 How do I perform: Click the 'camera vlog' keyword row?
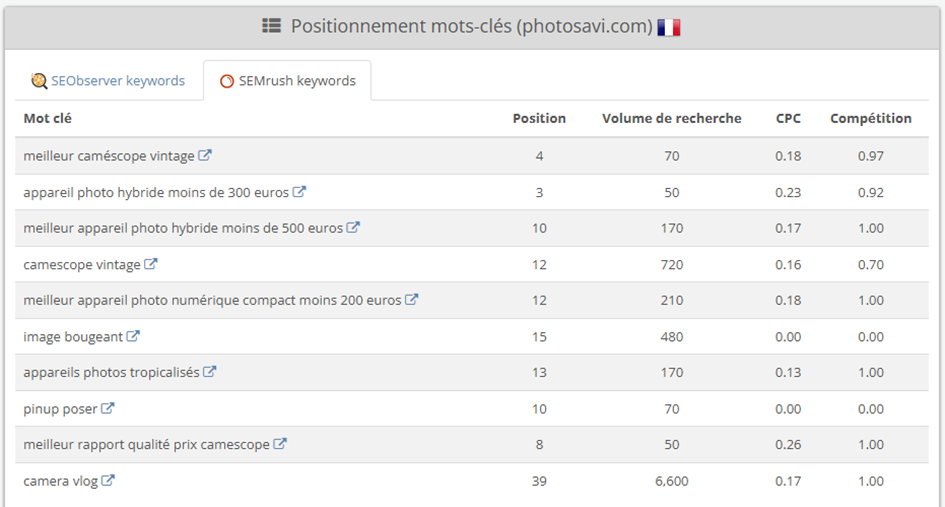[x=472, y=481]
